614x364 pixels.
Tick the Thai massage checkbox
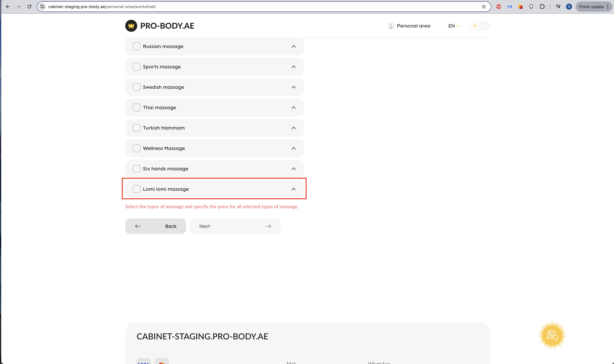coord(136,107)
